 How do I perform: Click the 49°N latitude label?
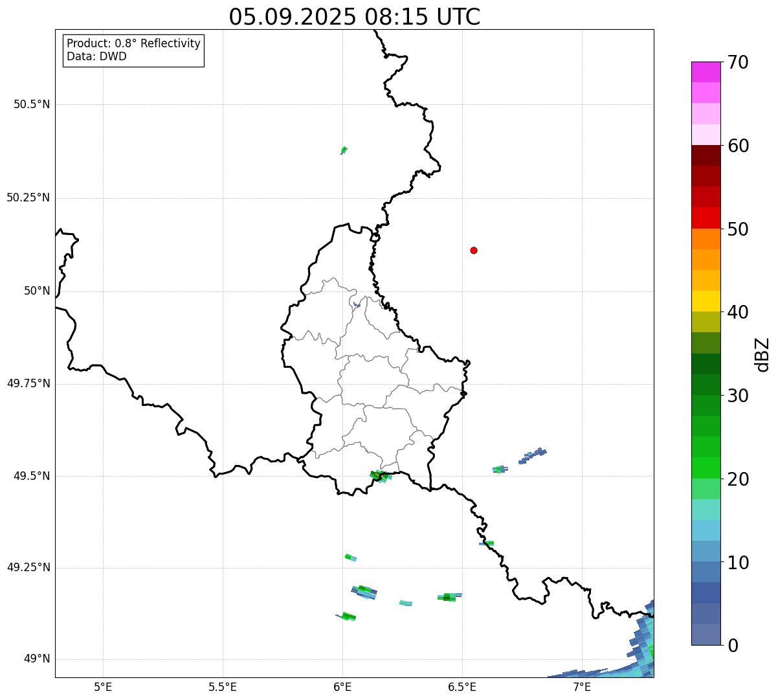coord(37,659)
